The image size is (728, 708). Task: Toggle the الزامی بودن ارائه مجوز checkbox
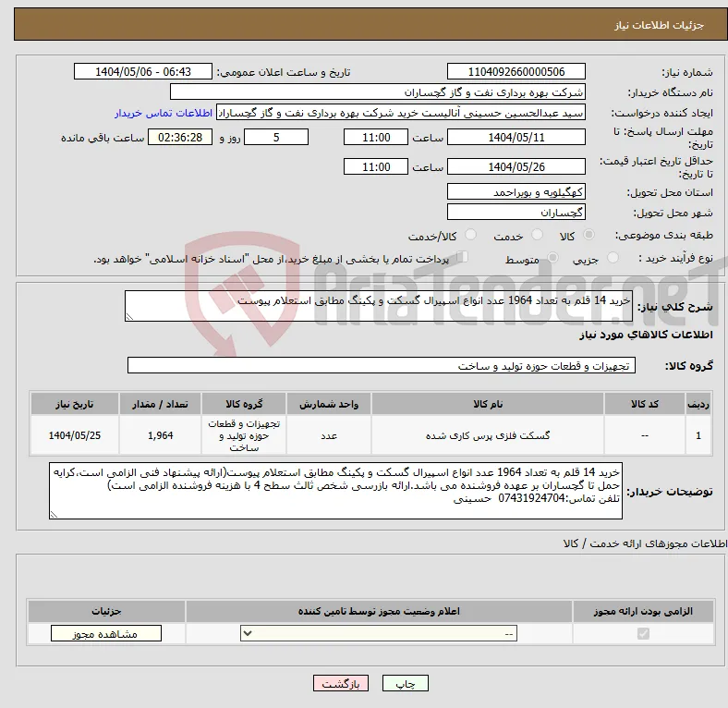(x=643, y=634)
